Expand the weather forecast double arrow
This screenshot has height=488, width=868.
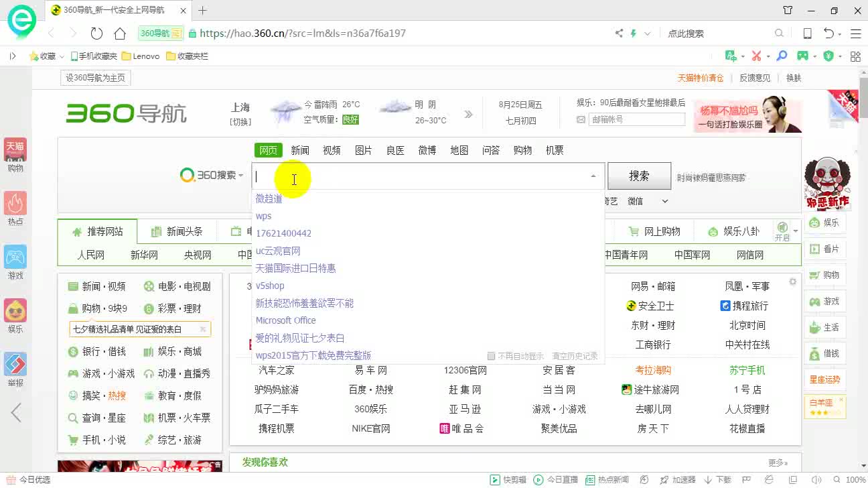(x=468, y=114)
